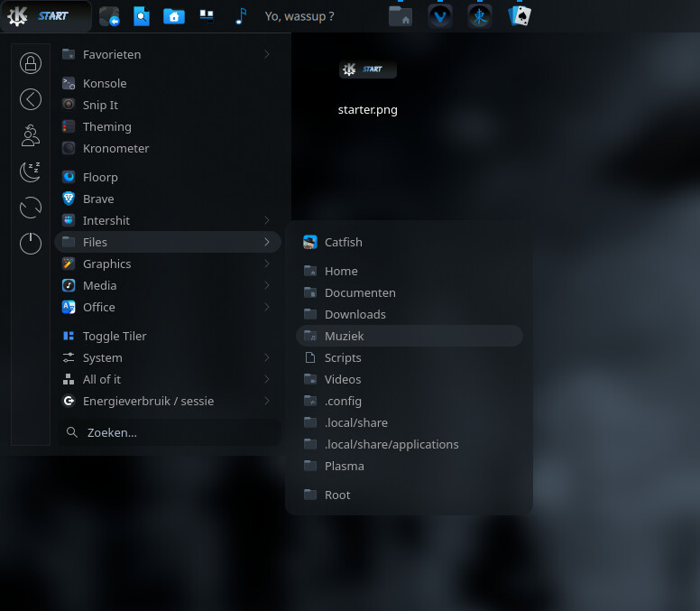The width and height of the screenshot is (700, 611).
Task: Open the solitaire cards icon in taskbar
Action: (x=520, y=16)
